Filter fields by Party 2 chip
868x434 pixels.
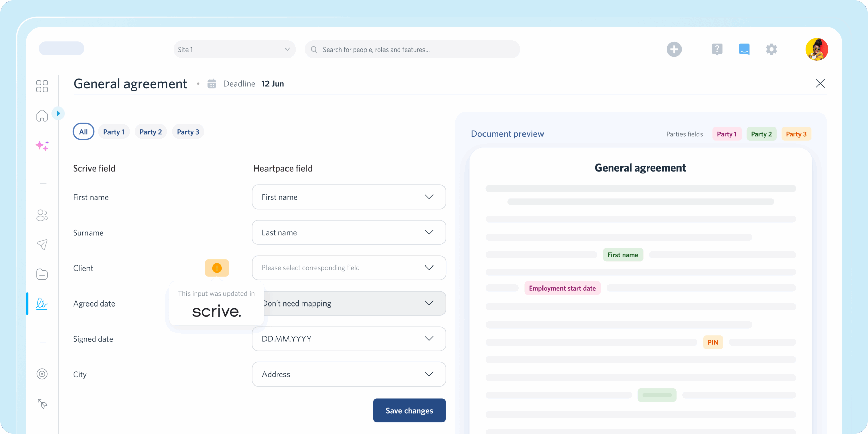pyautogui.click(x=151, y=132)
